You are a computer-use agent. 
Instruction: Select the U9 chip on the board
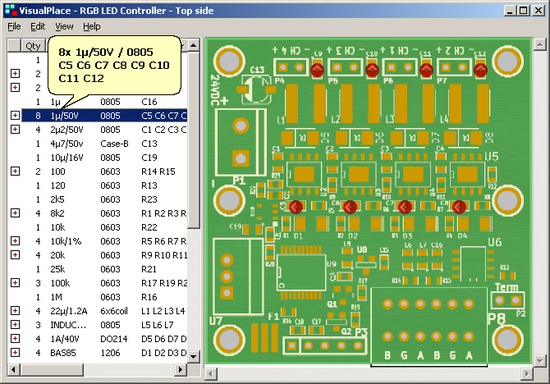point(301,272)
